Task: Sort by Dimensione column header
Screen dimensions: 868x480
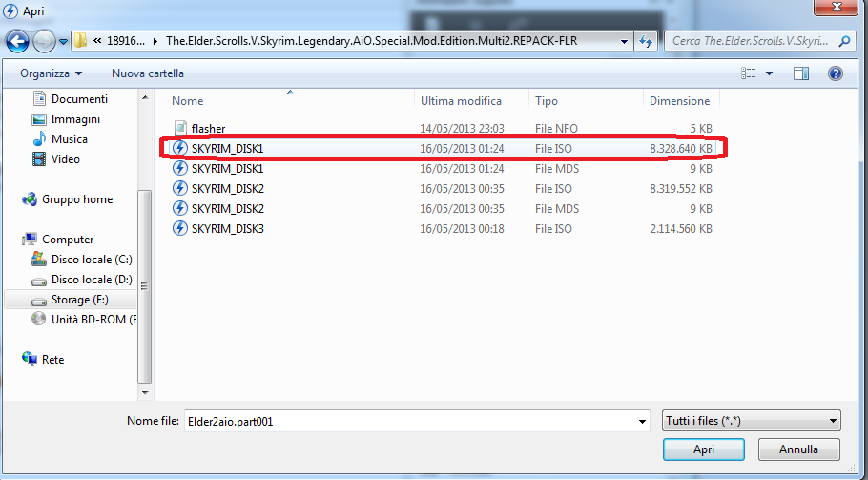Action: pyautogui.click(x=681, y=101)
